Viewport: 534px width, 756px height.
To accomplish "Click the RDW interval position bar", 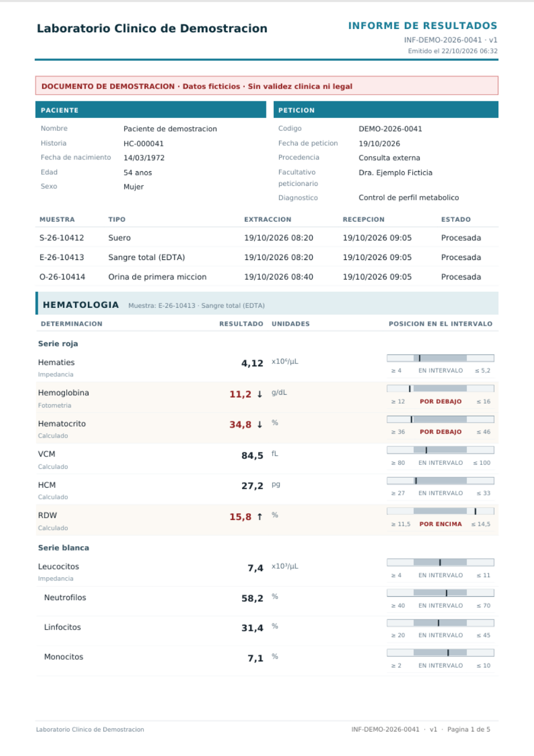I will coord(441,511).
